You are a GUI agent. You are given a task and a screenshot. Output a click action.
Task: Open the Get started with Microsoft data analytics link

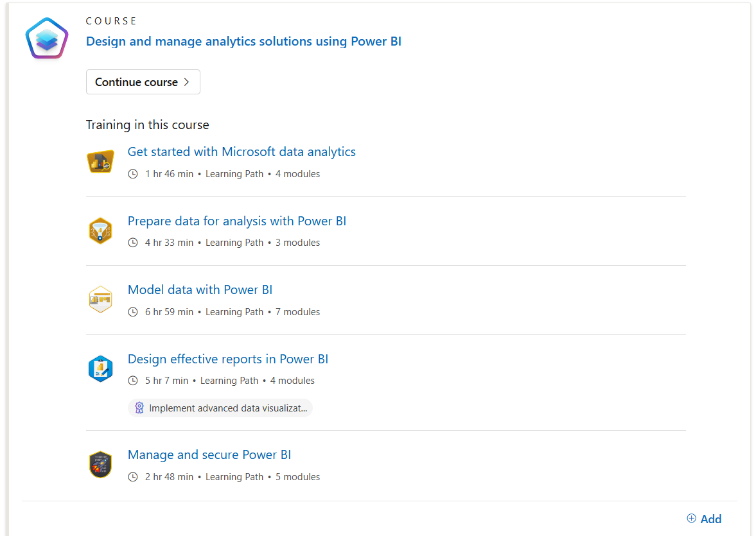tap(242, 152)
